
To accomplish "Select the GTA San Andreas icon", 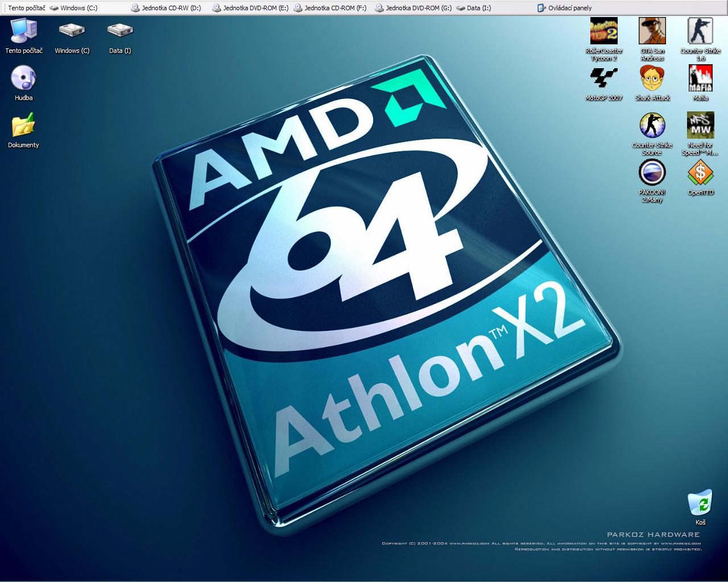I will coord(652,31).
